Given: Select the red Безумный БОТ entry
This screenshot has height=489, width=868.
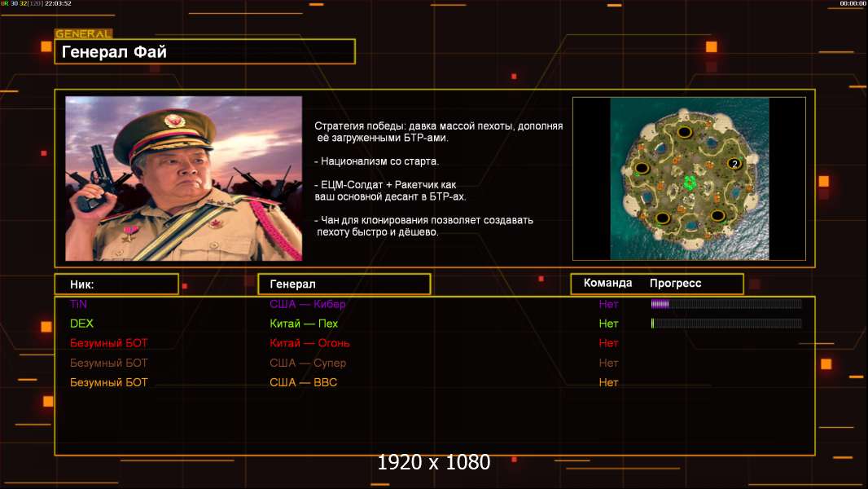Looking at the screenshot, I should [109, 343].
